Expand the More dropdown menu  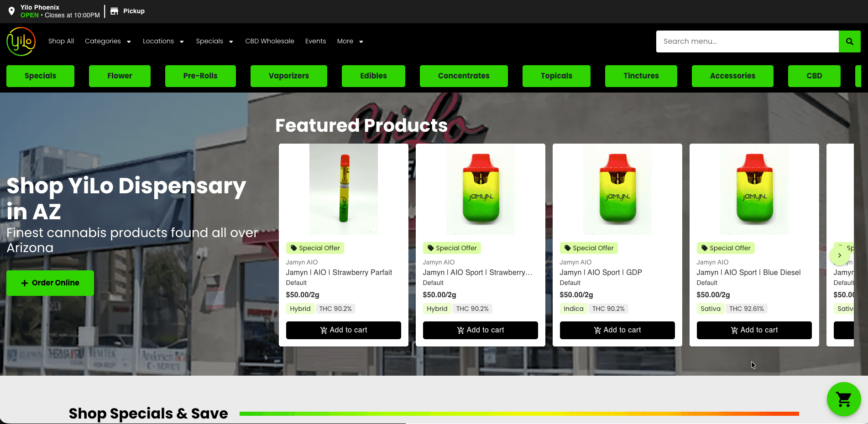point(350,41)
